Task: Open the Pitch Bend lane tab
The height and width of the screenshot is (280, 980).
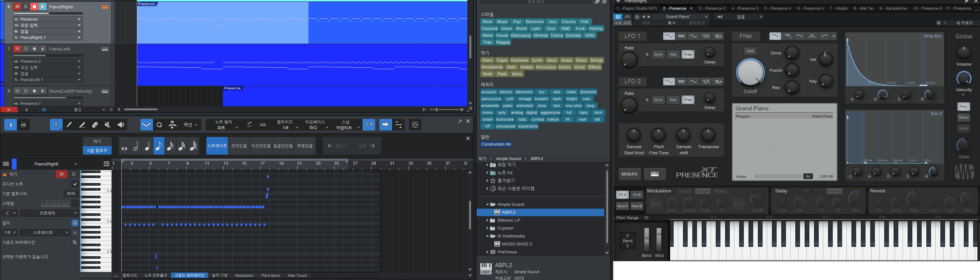Action: point(270,275)
